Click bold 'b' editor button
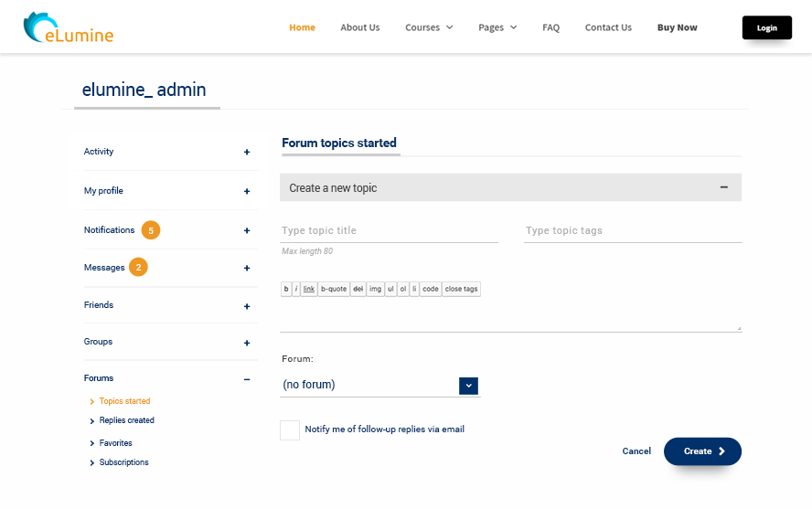Viewport: 812px width, 509px height. [286, 289]
